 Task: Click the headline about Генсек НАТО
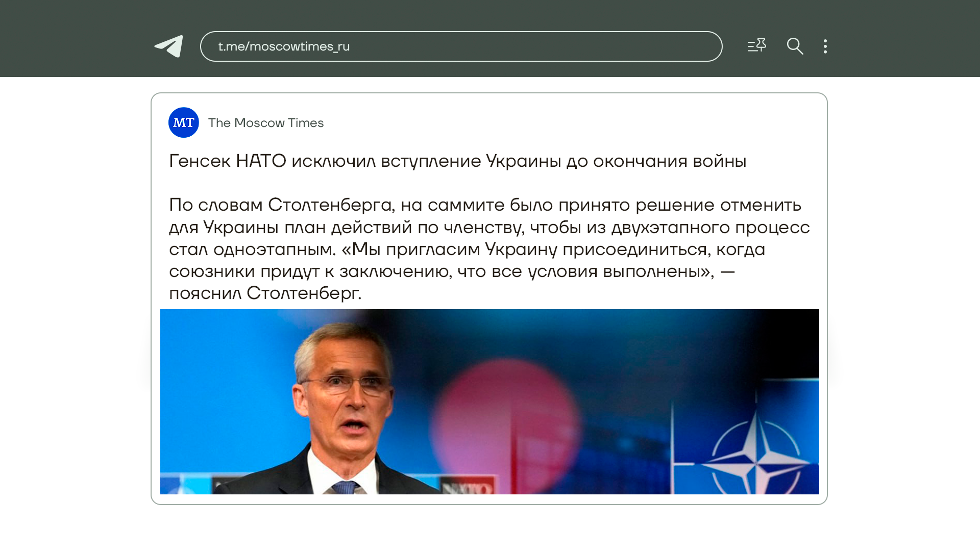click(x=457, y=161)
